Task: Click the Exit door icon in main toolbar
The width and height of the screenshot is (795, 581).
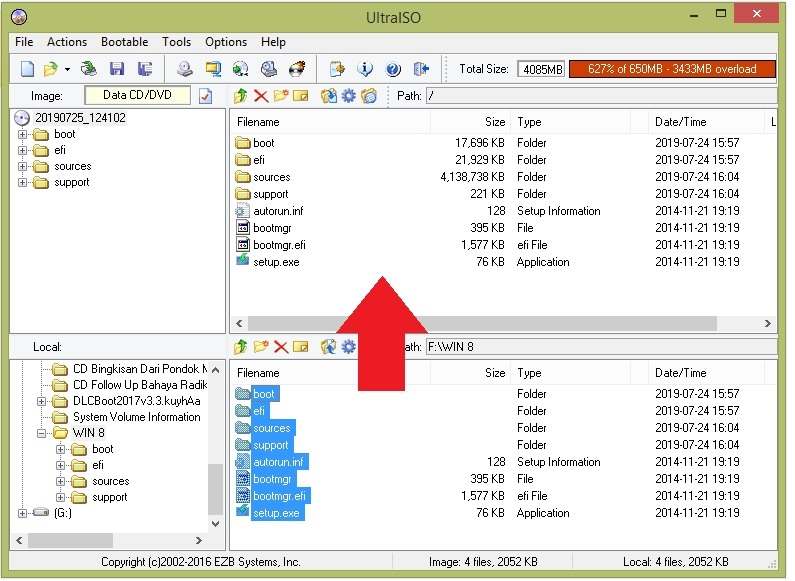Action: click(x=421, y=69)
